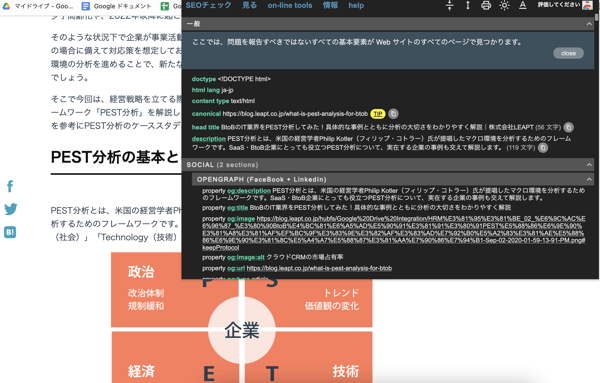Image resolution: width=600 pixels, height=383 pixels.
Task: Copy the head title with copy icon
Action: 568,127
